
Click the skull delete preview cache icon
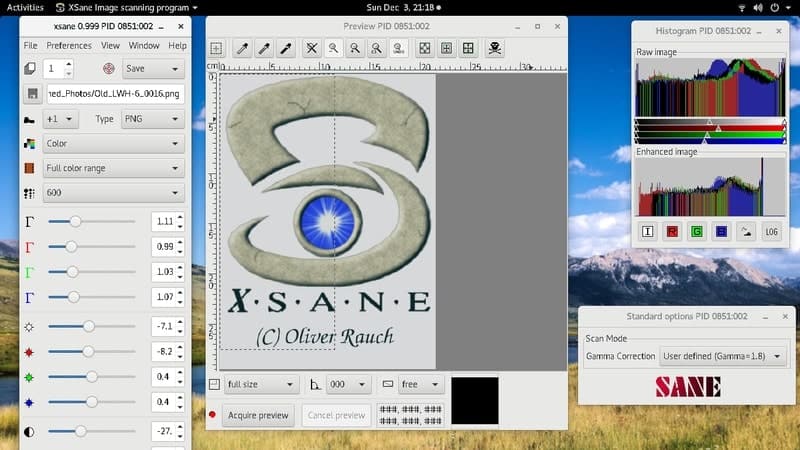[494, 48]
